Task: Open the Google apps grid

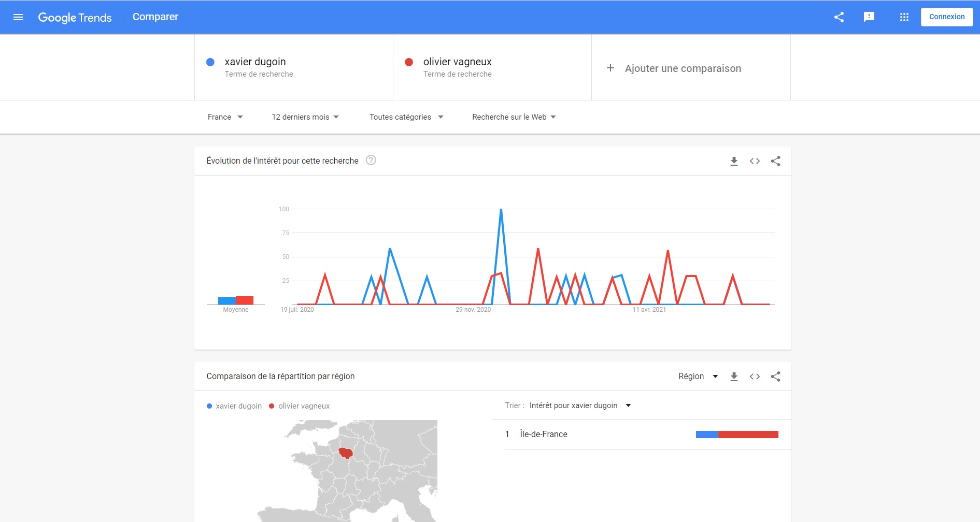Action: [904, 17]
